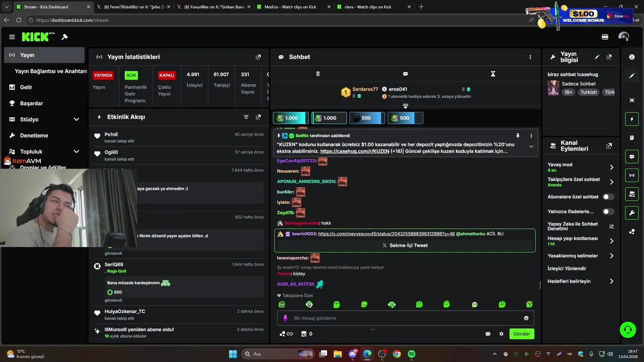The height and width of the screenshot is (362, 644).
Task: Open the Başarılar sidebar item
Action: [x=44, y=103]
